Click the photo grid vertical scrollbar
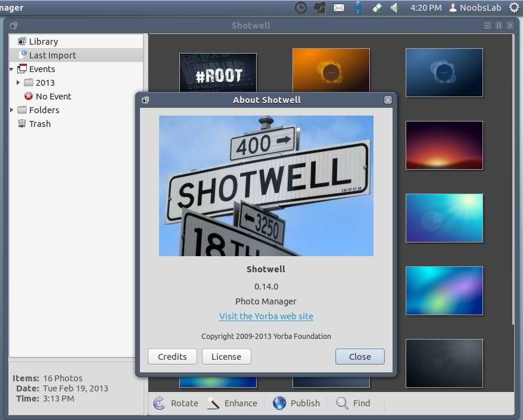The image size is (523, 420). [513, 179]
